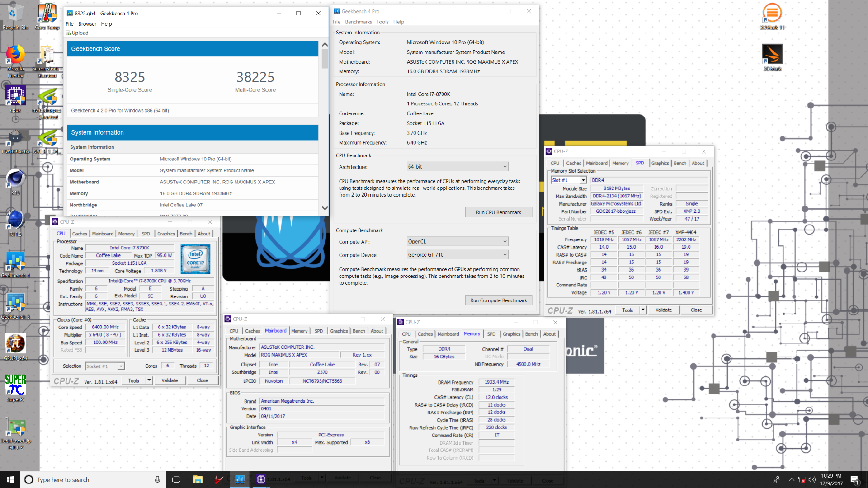Open the GPUPI_x64 desktop icon
The image size is (868, 488).
pyautogui.click(x=15, y=347)
